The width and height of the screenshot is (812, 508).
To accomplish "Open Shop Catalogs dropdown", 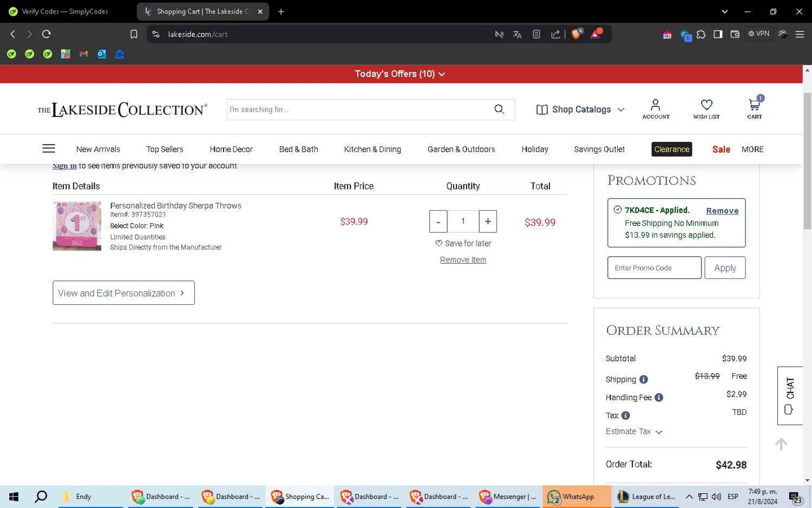I will [580, 109].
